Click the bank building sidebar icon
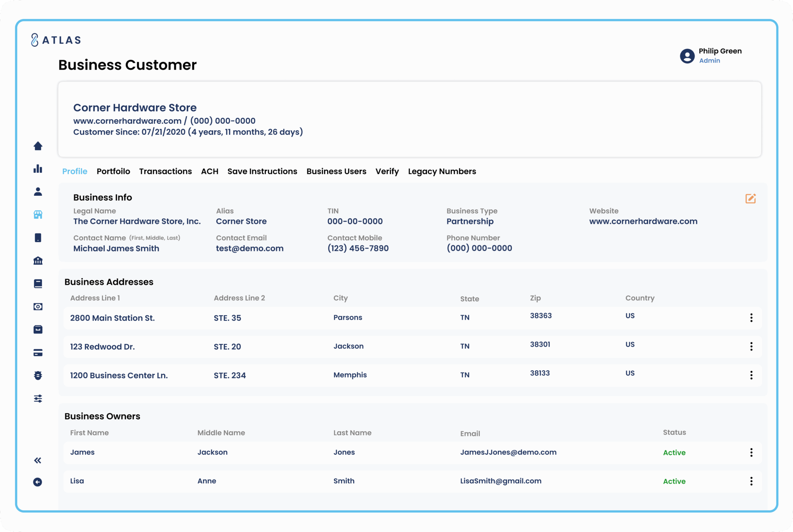The height and width of the screenshot is (532, 793). [38, 260]
